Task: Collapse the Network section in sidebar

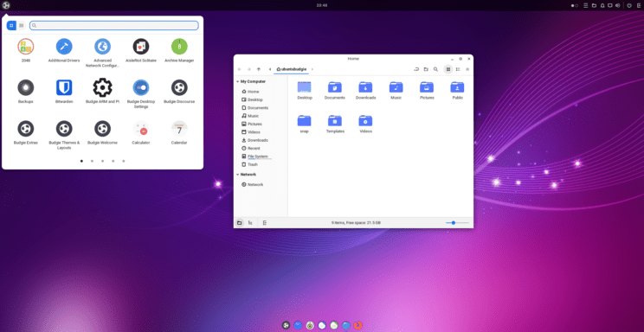Action: click(237, 175)
